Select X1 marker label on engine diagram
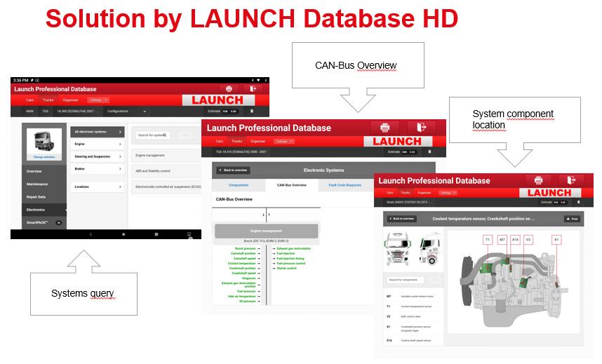This screenshot has height=364, width=602. tap(556, 240)
